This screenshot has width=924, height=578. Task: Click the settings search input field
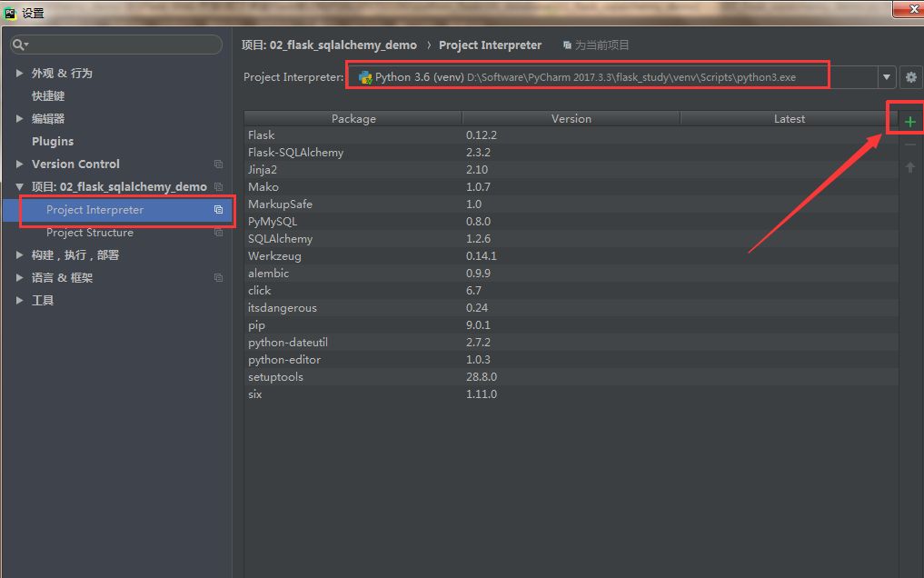[116, 45]
